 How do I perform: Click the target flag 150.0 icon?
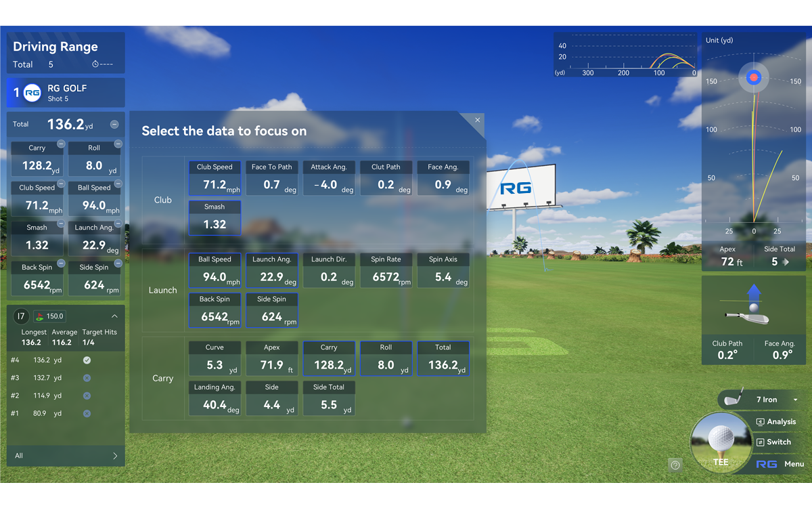[x=41, y=316]
